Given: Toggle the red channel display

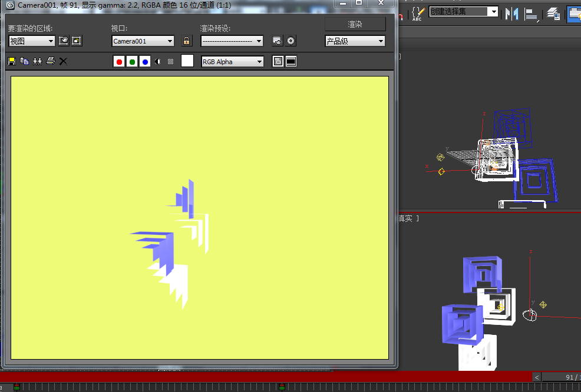Looking at the screenshot, I should pos(118,61).
